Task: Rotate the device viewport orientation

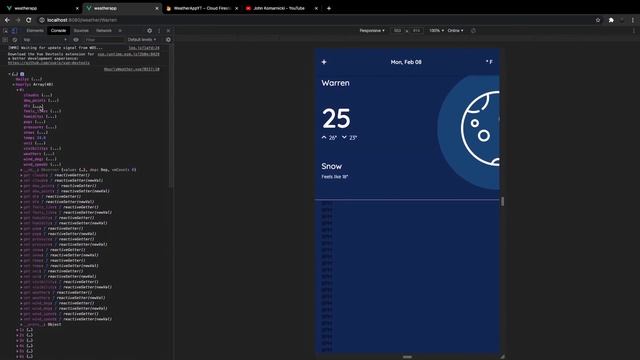Action: point(473,31)
